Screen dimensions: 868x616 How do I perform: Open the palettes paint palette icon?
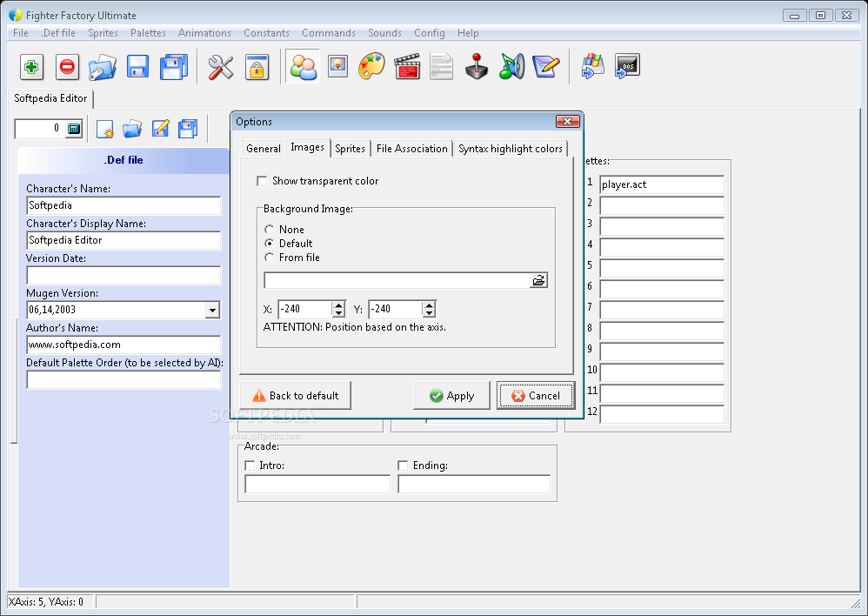371,66
